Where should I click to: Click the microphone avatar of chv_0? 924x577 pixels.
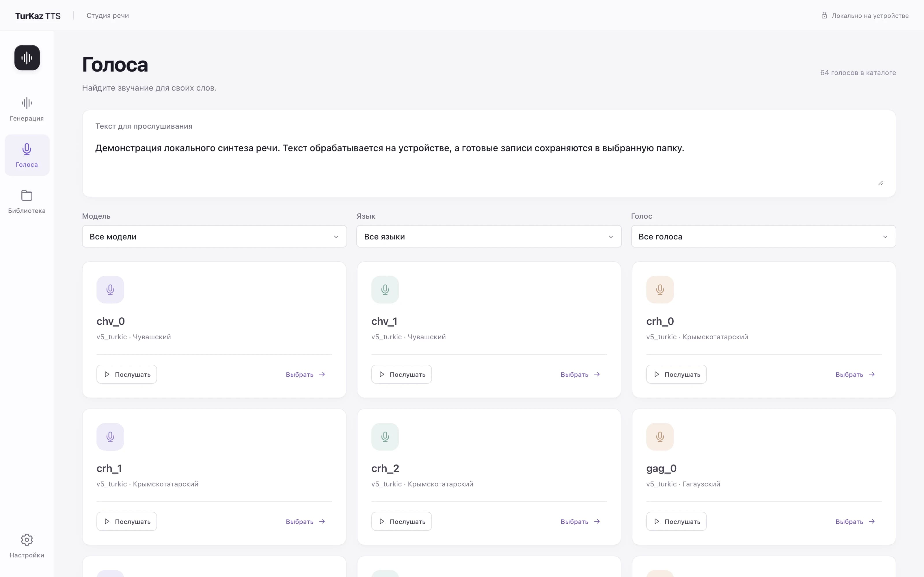coord(110,290)
